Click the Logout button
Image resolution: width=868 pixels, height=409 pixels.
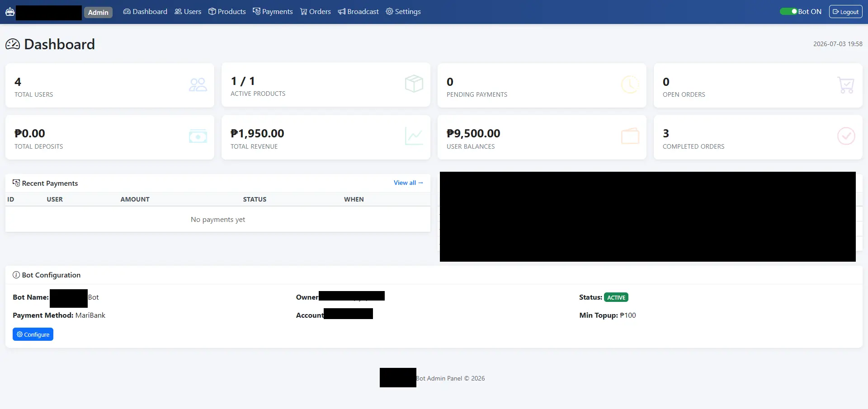point(845,12)
